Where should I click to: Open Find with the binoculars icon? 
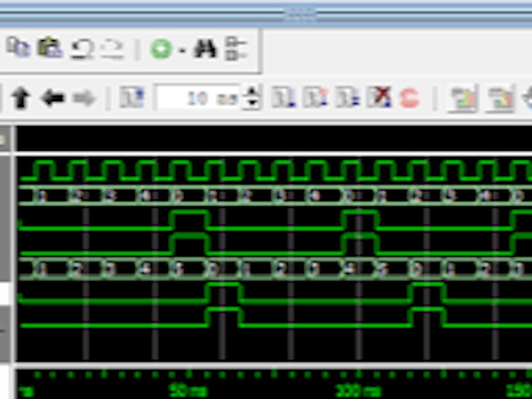[205, 48]
